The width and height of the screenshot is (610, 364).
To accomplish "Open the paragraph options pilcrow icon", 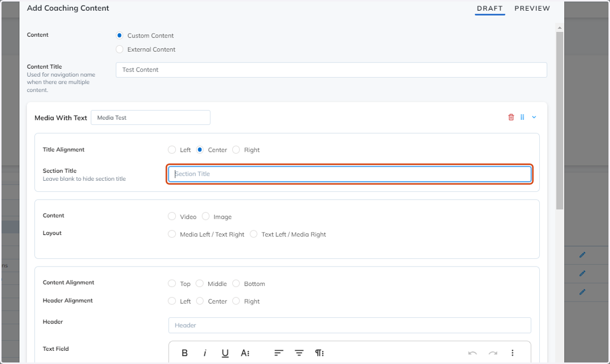I will pyautogui.click(x=320, y=353).
